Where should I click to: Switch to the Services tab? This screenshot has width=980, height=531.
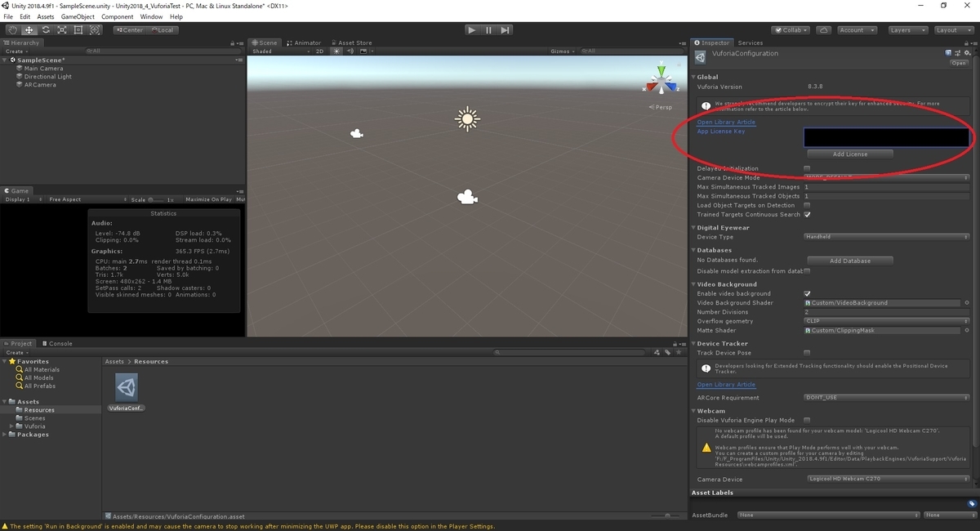point(750,42)
